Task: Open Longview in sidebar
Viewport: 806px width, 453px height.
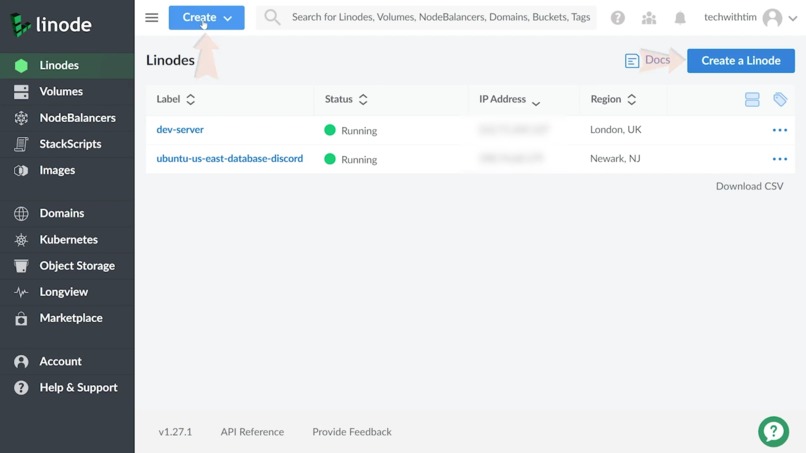Action: [x=67, y=292]
